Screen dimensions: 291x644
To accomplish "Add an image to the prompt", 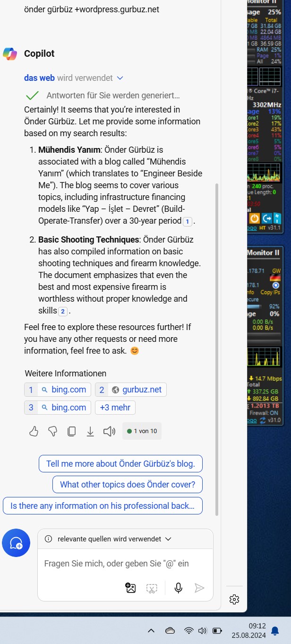I will point(130,588).
